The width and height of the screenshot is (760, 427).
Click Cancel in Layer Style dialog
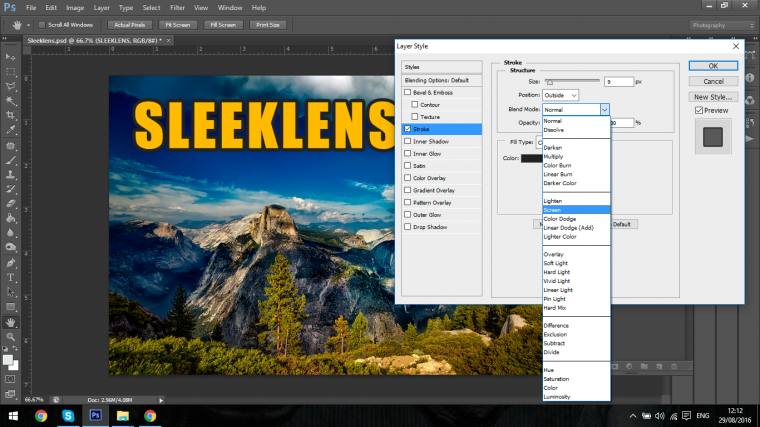coord(713,81)
